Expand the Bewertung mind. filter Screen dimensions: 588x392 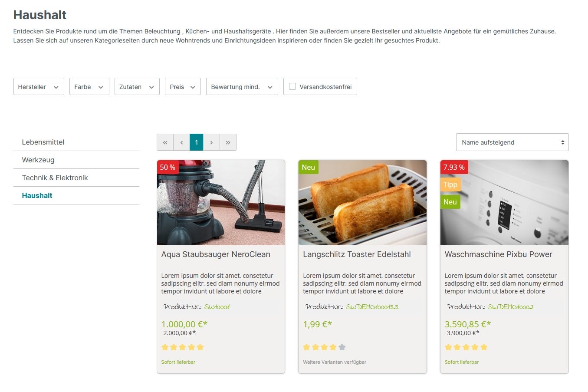(242, 86)
